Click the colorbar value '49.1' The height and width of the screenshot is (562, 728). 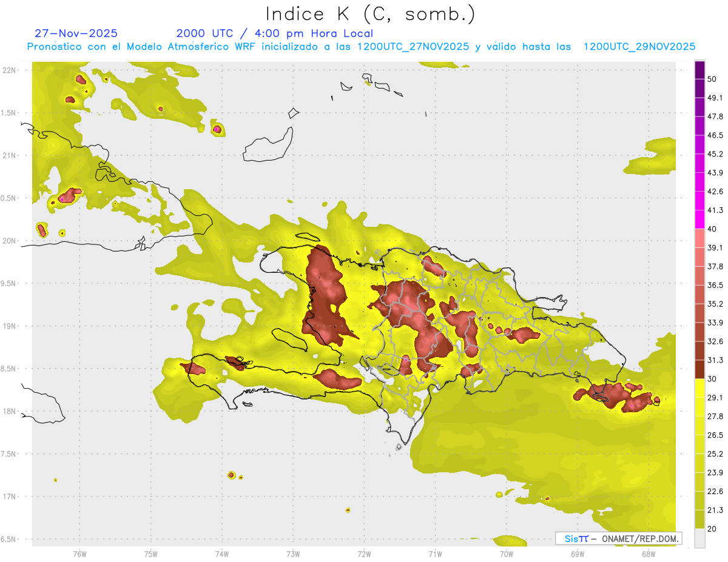point(716,98)
